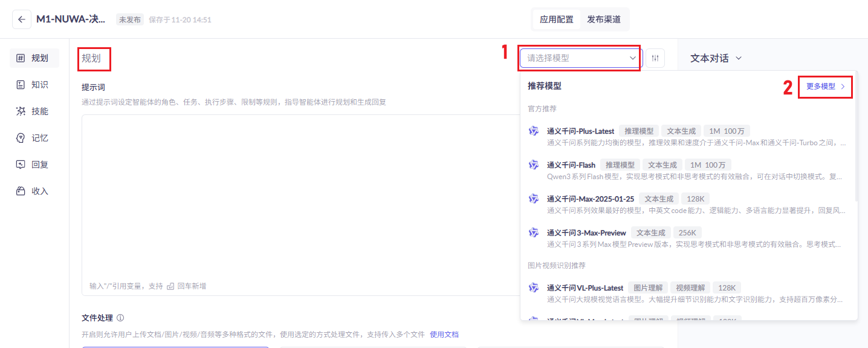Open the 规划 sidebar section

pos(34,58)
